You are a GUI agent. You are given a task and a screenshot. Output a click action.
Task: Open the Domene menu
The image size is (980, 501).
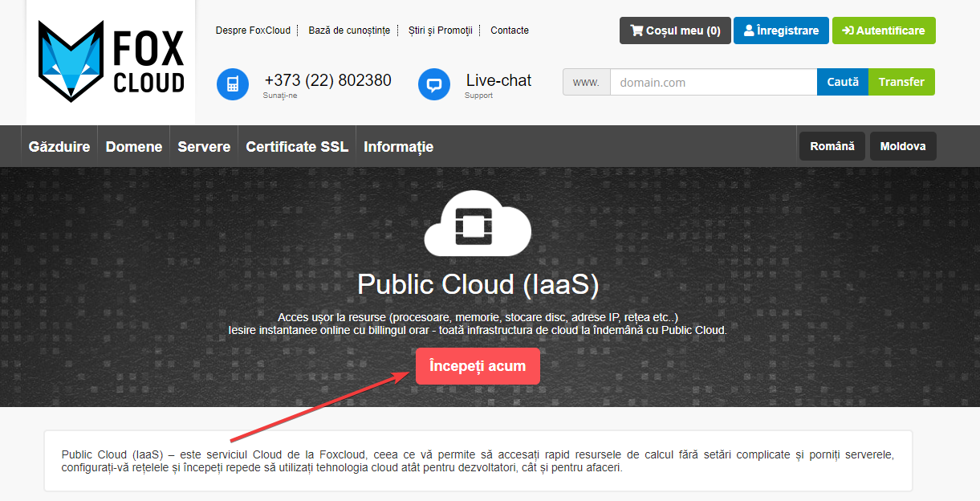(x=134, y=147)
